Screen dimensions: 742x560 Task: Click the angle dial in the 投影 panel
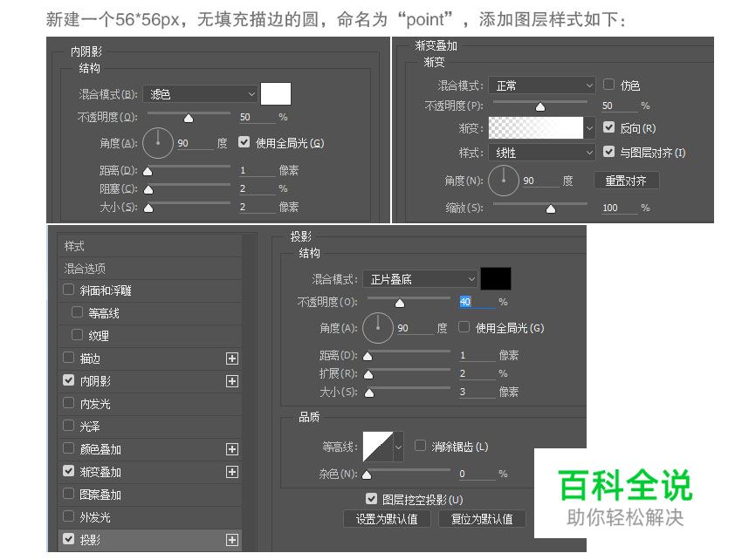point(376,328)
